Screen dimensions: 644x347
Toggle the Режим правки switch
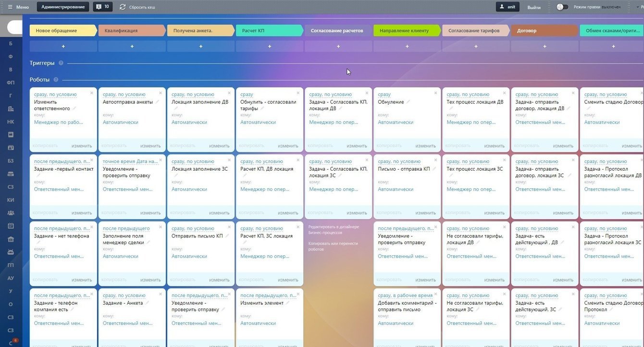(x=562, y=7)
